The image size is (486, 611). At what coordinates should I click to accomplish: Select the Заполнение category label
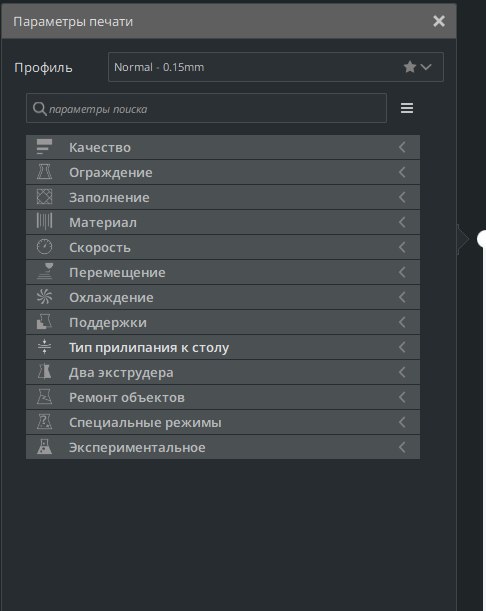(x=109, y=198)
